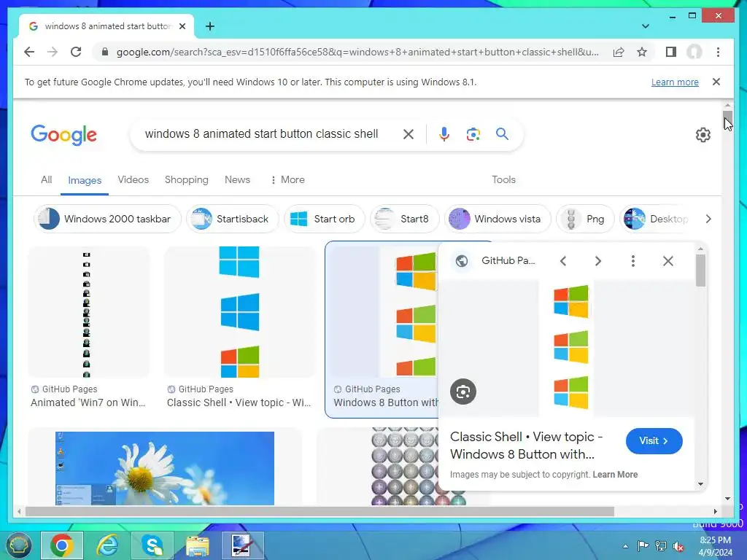Clear the search query with the X
This screenshot has height=560, width=747.
click(409, 134)
